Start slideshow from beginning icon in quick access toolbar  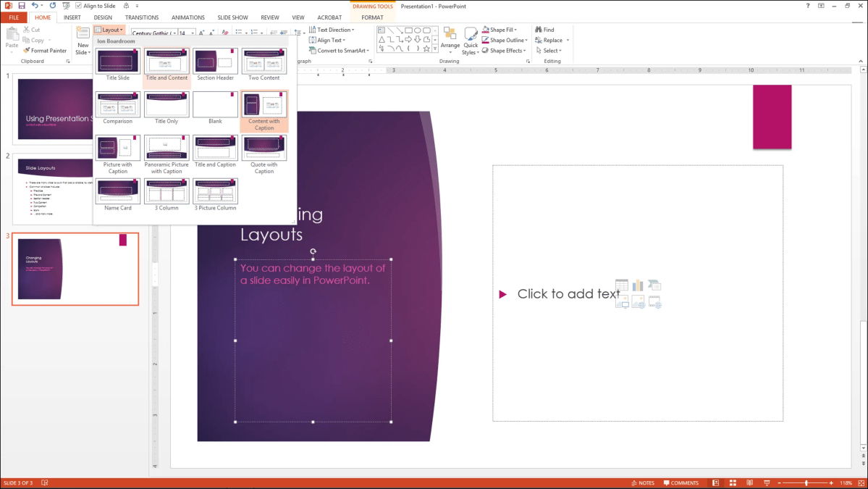pyautogui.click(x=66, y=6)
